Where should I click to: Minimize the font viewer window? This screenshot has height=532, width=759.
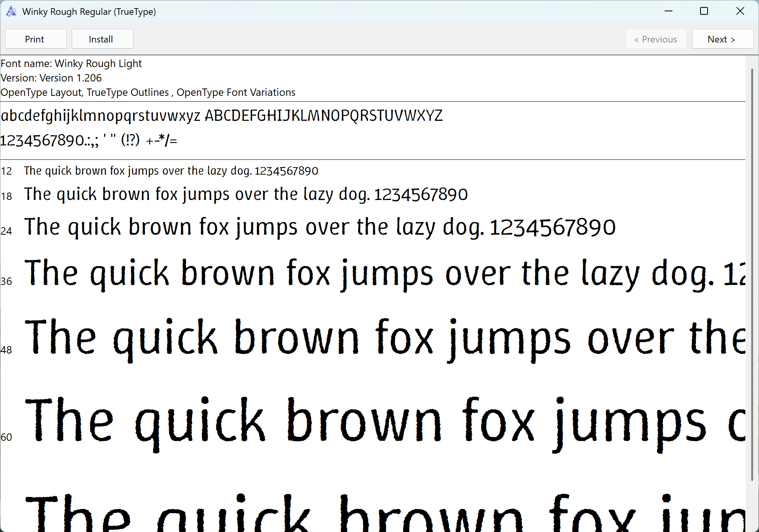click(669, 11)
